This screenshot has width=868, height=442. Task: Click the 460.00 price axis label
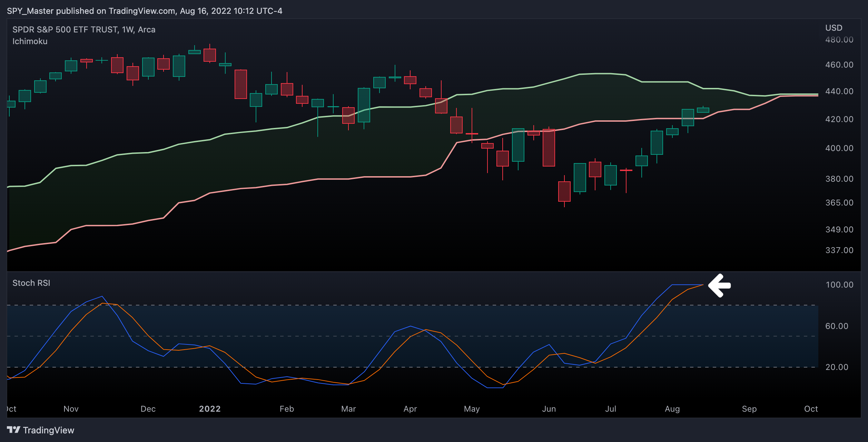pyautogui.click(x=839, y=65)
